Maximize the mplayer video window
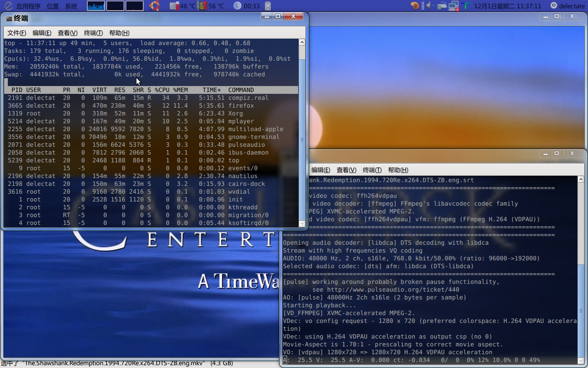The height and width of the screenshot is (368, 588). [557, 16]
